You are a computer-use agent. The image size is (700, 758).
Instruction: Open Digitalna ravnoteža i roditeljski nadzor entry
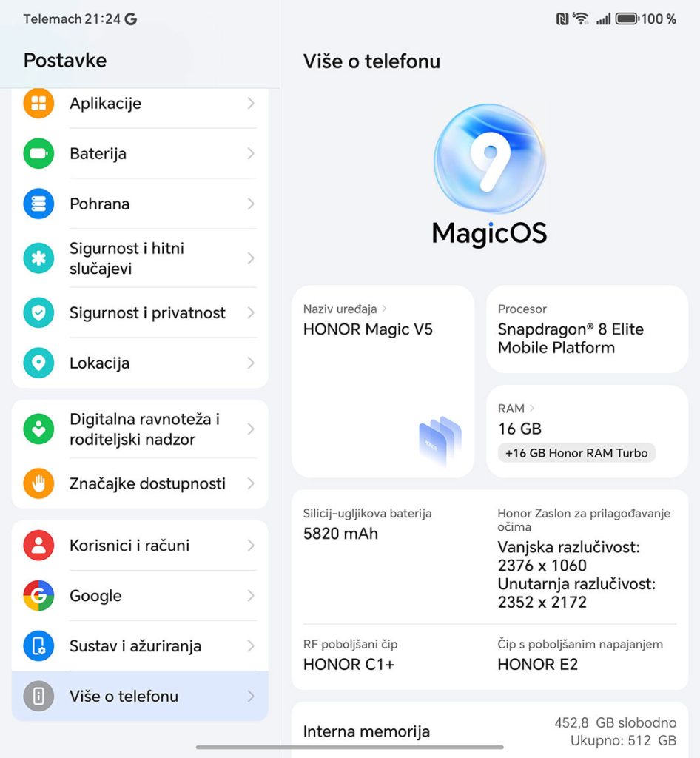coord(140,429)
